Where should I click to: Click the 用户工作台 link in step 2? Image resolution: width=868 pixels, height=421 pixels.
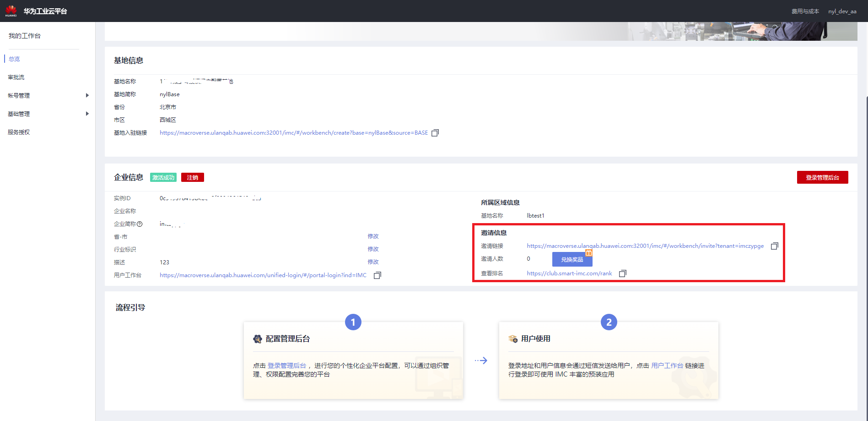[667, 366]
